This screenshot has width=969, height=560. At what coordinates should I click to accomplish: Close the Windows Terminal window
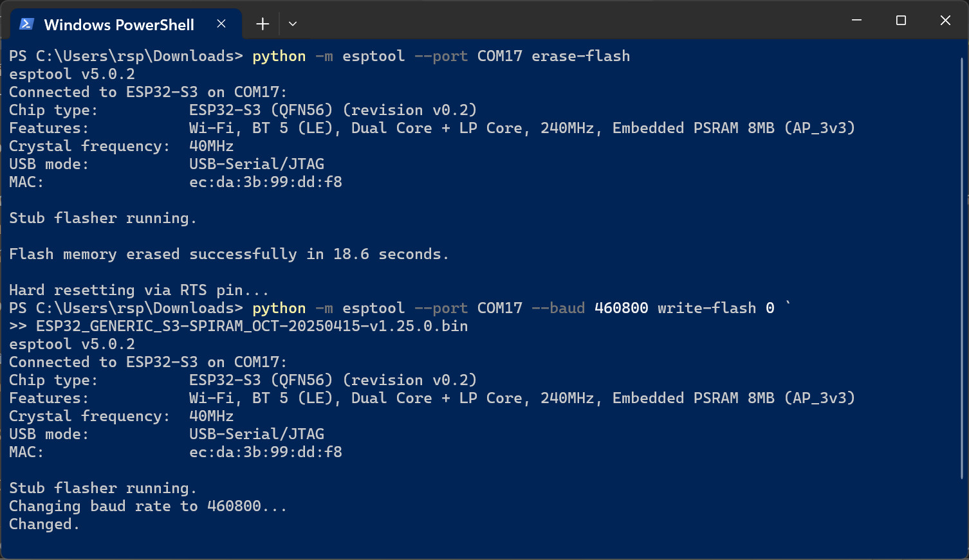(945, 21)
